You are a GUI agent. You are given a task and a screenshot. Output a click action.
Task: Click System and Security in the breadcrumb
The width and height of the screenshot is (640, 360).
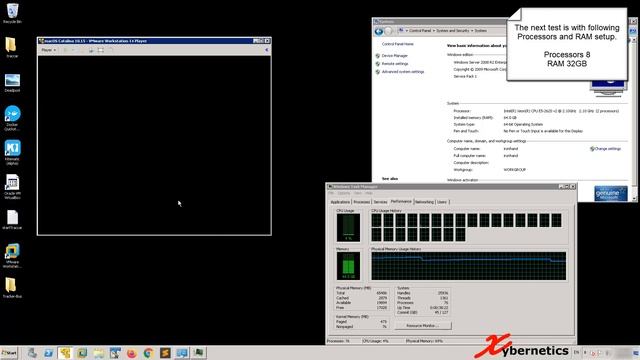[x=453, y=31]
